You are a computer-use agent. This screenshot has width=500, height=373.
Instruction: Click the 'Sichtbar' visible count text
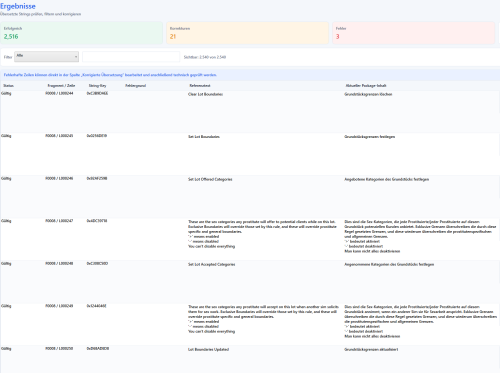pos(205,57)
